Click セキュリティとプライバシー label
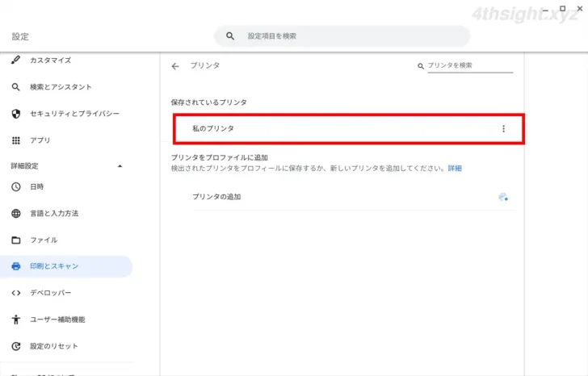The image size is (588, 376). pyautogui.click(x=74, y=114)
